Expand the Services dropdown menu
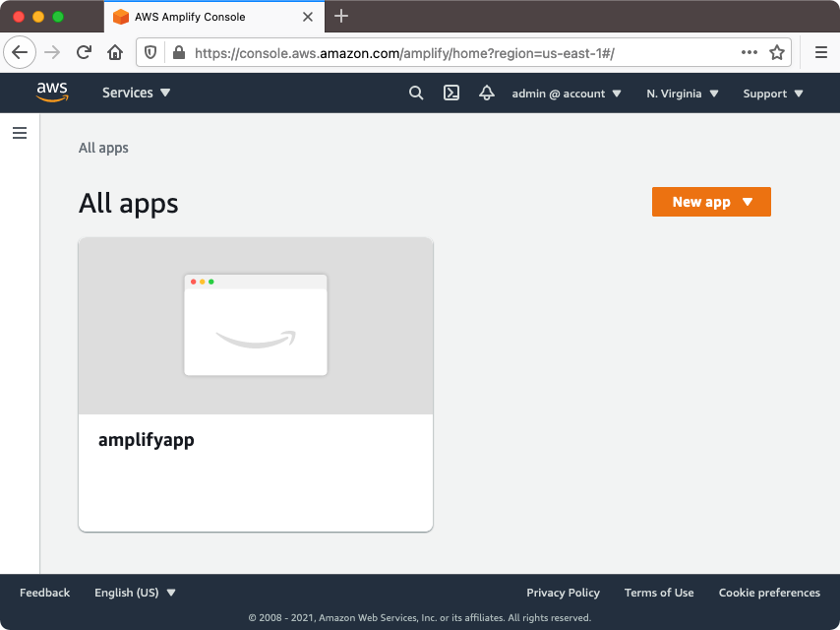840x630 pixels. [136, 94]
